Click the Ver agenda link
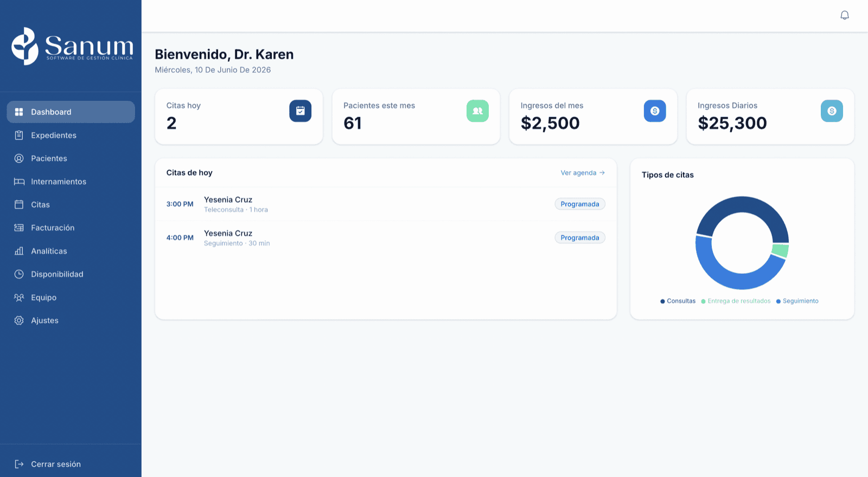 pyautogui.click(x=583, y=173)
